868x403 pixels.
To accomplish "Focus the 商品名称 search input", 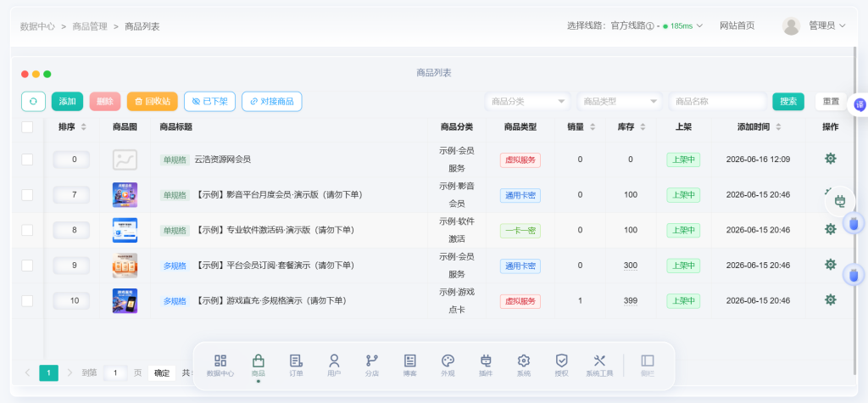I will pos(717,102).
